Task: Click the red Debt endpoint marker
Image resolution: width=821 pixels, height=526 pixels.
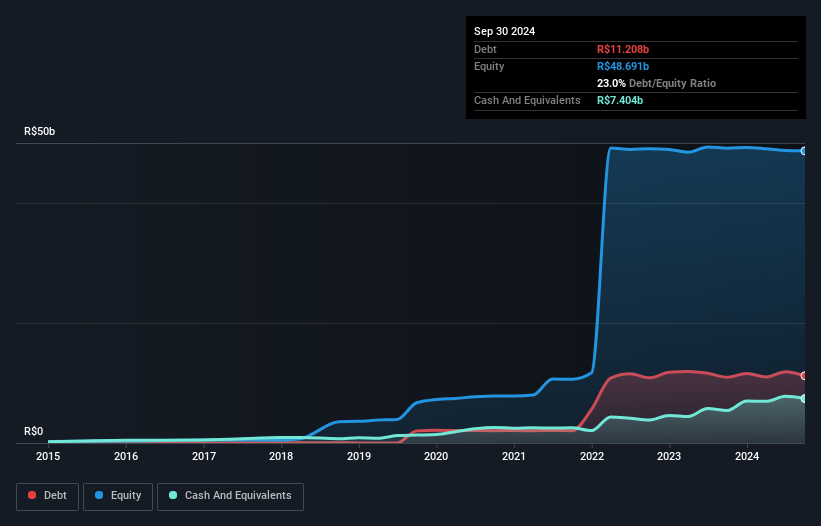Action: (x=804, y=376)
